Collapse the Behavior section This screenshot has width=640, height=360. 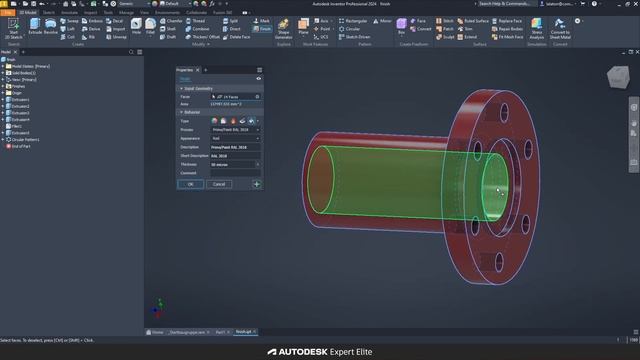point(181,112)
